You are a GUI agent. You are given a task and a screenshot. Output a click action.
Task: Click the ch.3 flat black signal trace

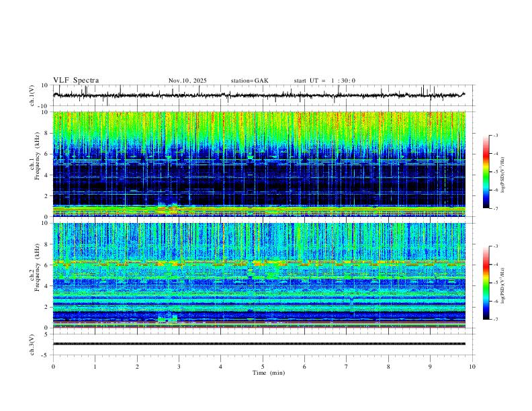point(259,344)
